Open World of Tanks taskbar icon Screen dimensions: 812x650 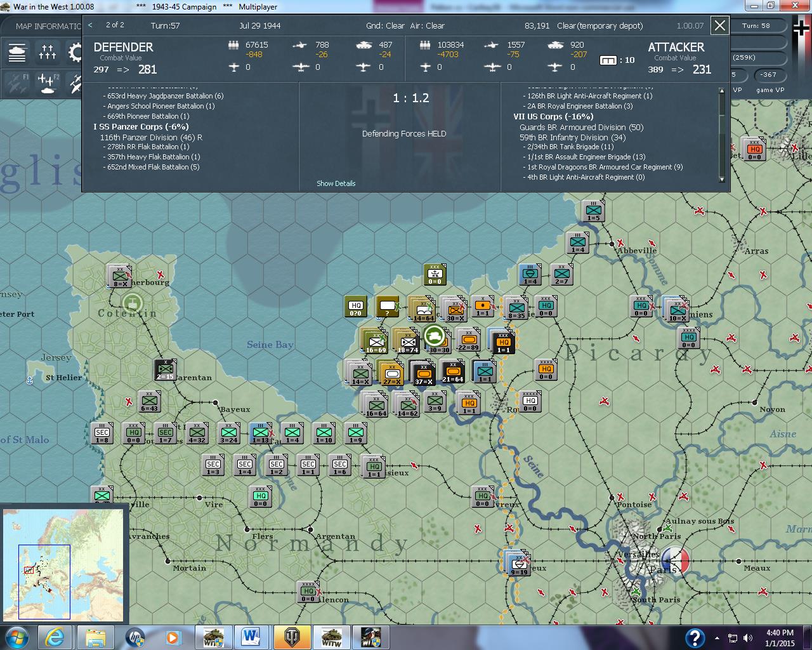click(x=292, y=637)
